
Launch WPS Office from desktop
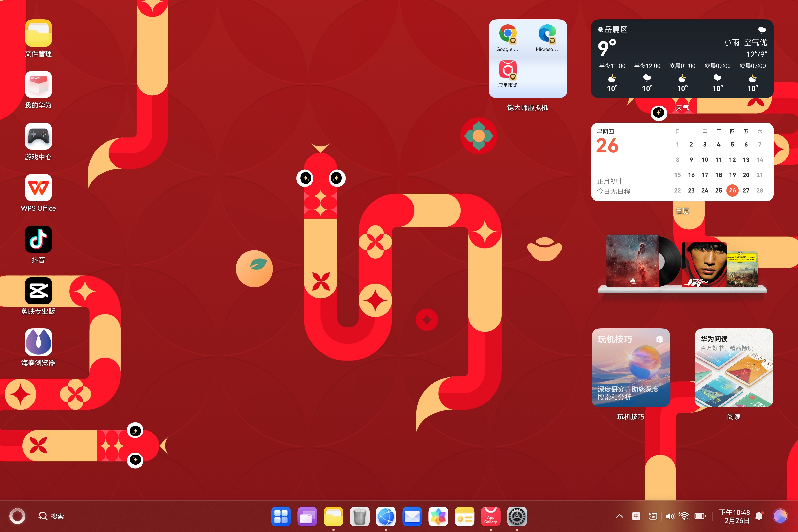pos(38,188)
